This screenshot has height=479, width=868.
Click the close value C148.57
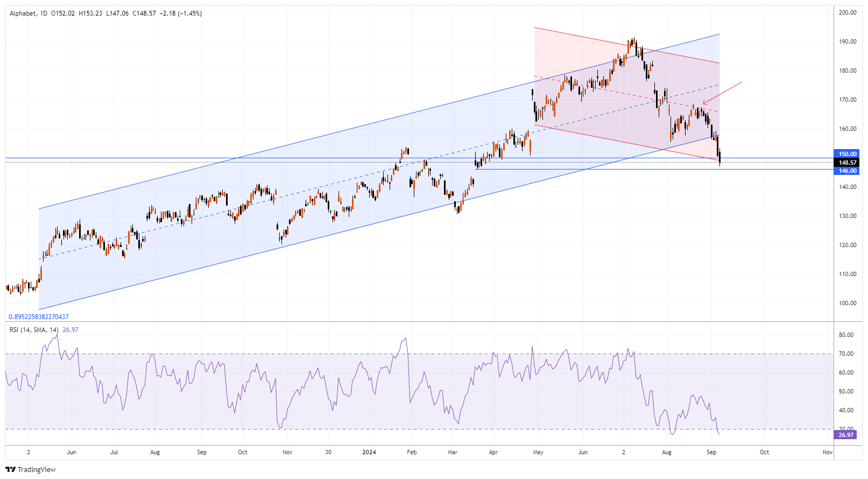click(x=144, y=13)
